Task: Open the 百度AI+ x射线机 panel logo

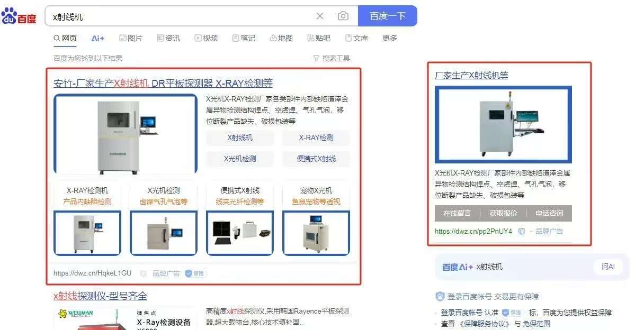Action: [x=458, y=267]
